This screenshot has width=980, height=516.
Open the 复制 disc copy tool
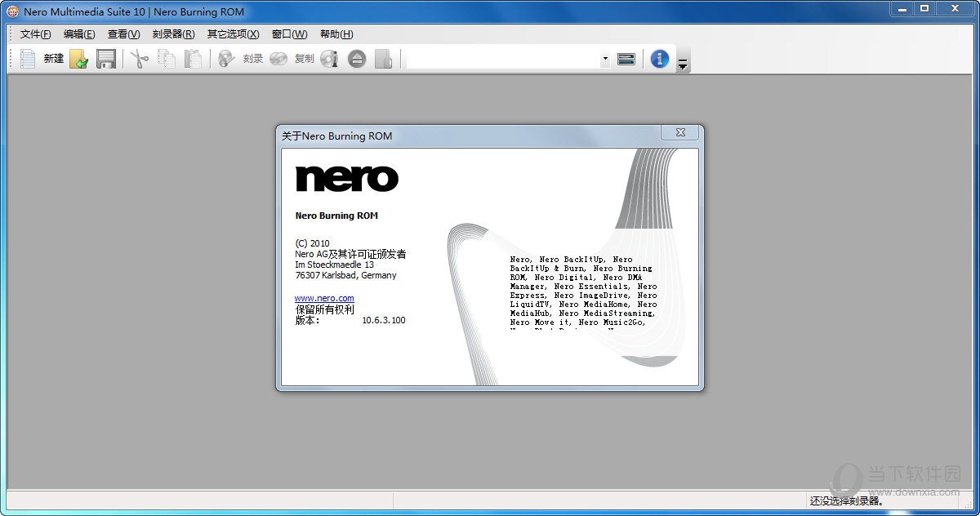click(291, 58)
